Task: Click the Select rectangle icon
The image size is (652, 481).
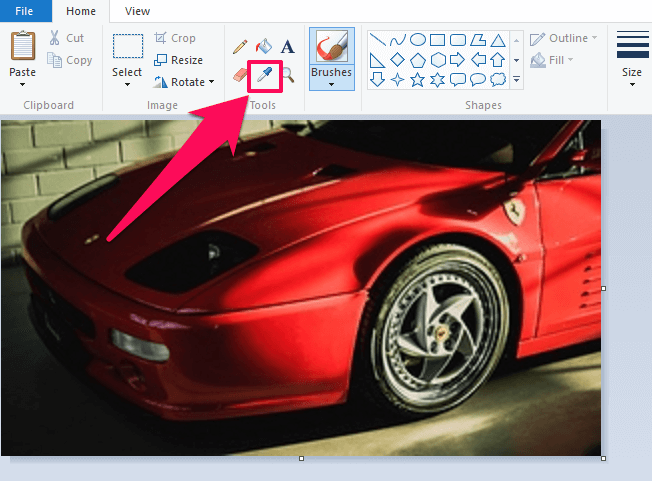Action: click(x=128, y=46)
